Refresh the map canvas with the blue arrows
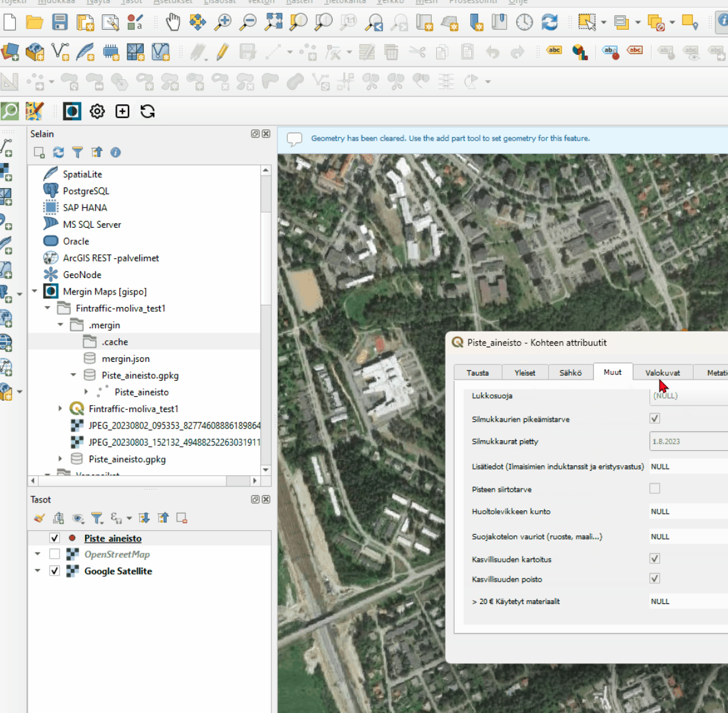 point(549,22)
